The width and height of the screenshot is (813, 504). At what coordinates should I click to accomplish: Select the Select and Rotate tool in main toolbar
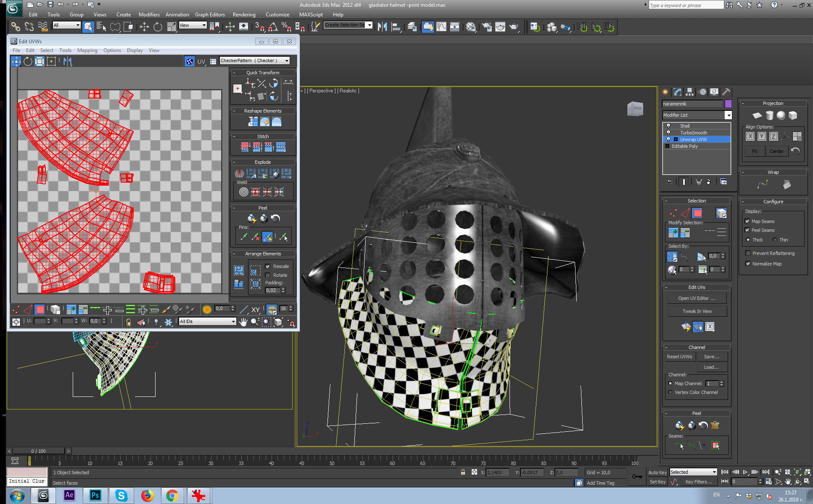pos(158,27)
